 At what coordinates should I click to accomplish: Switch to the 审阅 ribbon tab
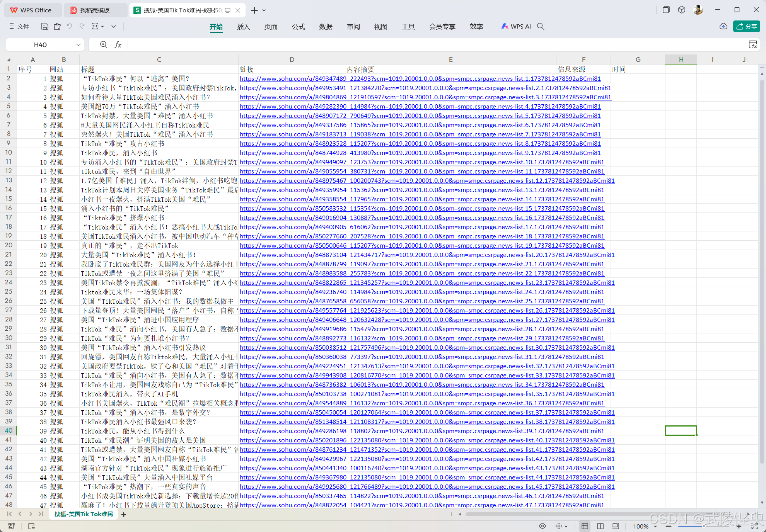(353, 27)
